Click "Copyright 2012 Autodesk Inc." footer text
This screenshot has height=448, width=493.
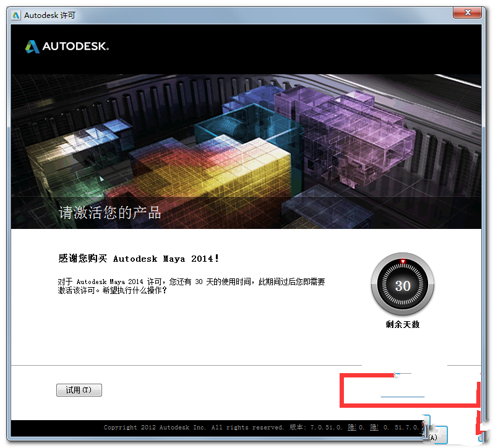click(155, 427)
